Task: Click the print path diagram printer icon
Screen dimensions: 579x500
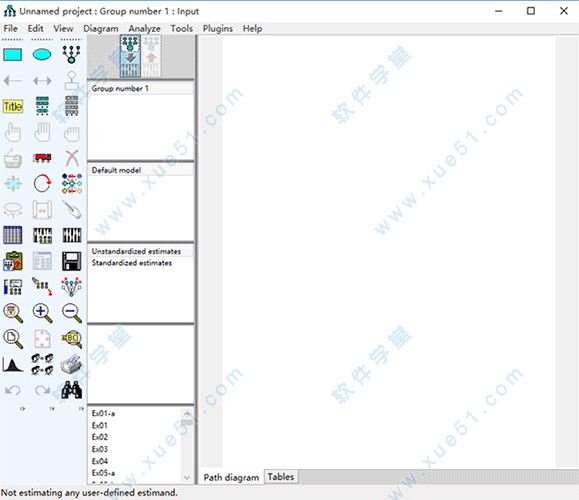Action: pyautogui.click(x=72, y=365)
